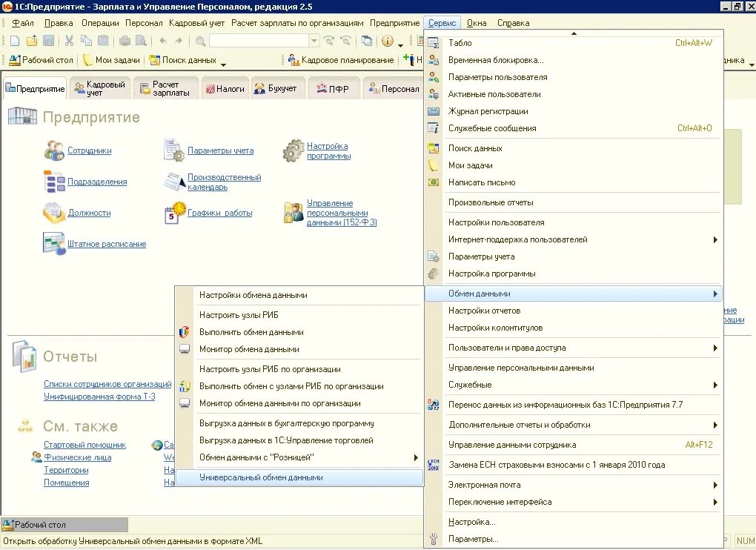Open the Территории link
This screenshot has width=756, height=550.
tap(66, 469)
